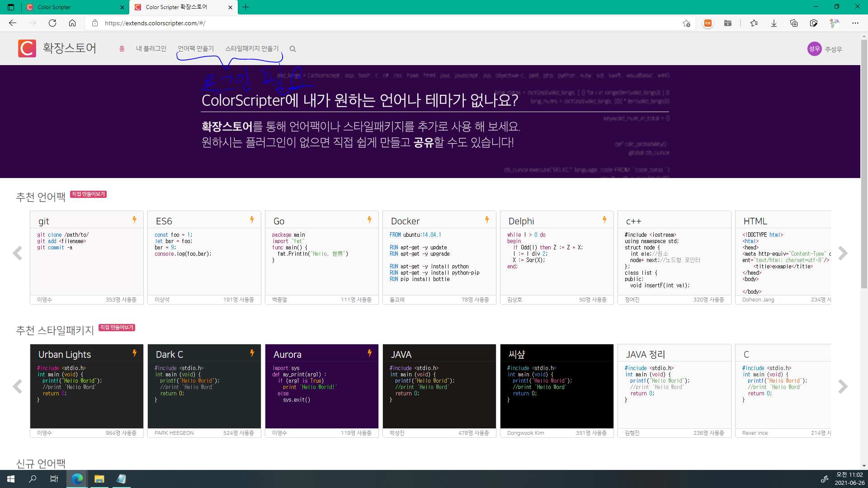Open the 씨샾 style package card
The width and height of the screenshot is (868, 488).
557,391
